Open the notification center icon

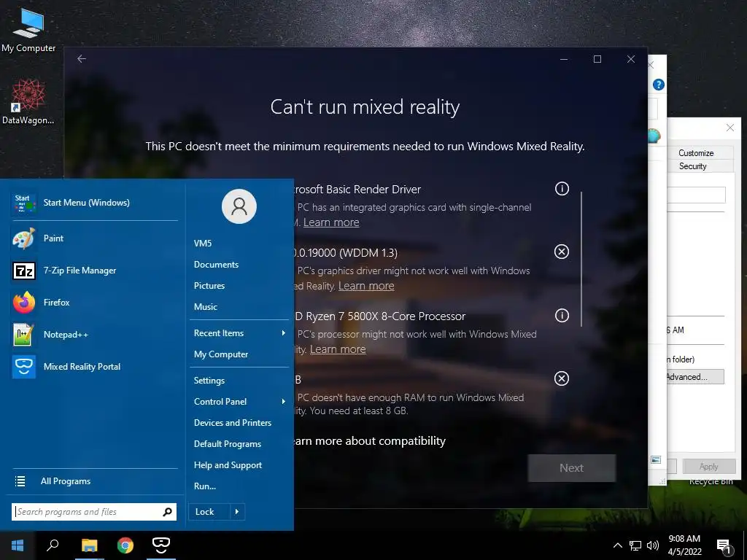point(724,547)
